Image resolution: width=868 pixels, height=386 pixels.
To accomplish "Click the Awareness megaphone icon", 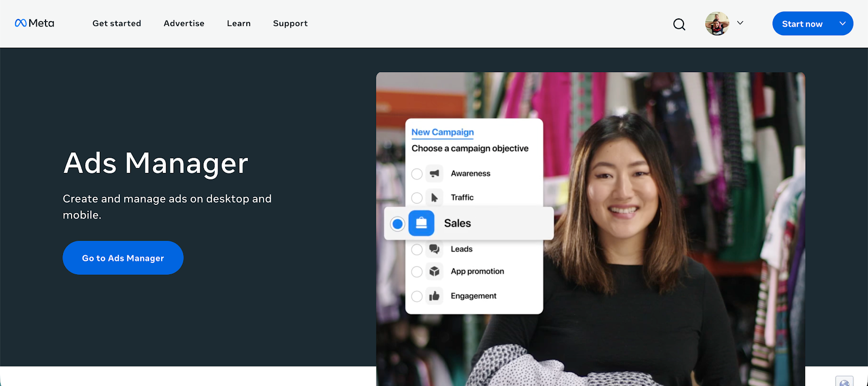I will pos(435,173).
